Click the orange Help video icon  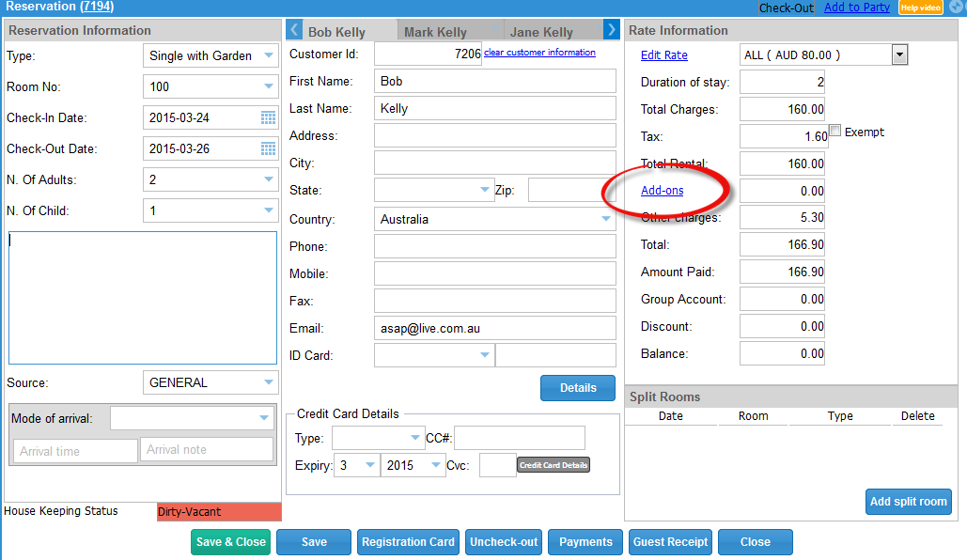(x=920, y=8)
